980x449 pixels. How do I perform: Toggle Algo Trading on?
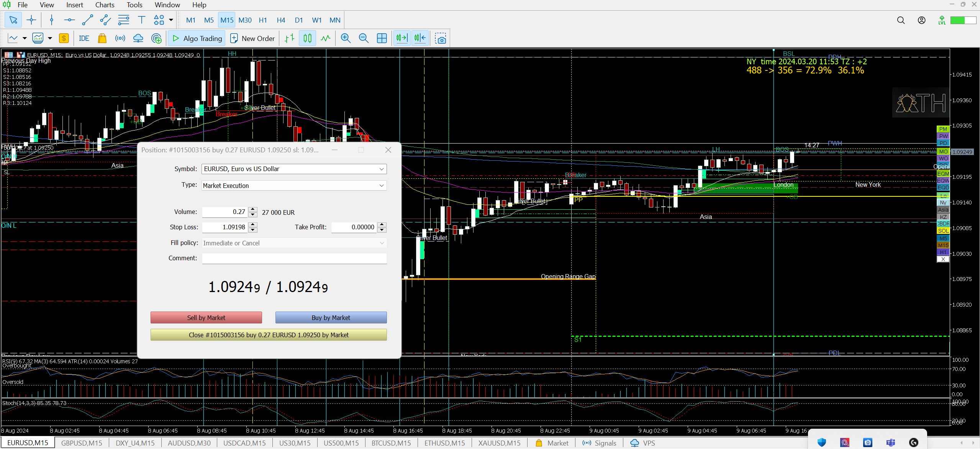coord(197,38)
